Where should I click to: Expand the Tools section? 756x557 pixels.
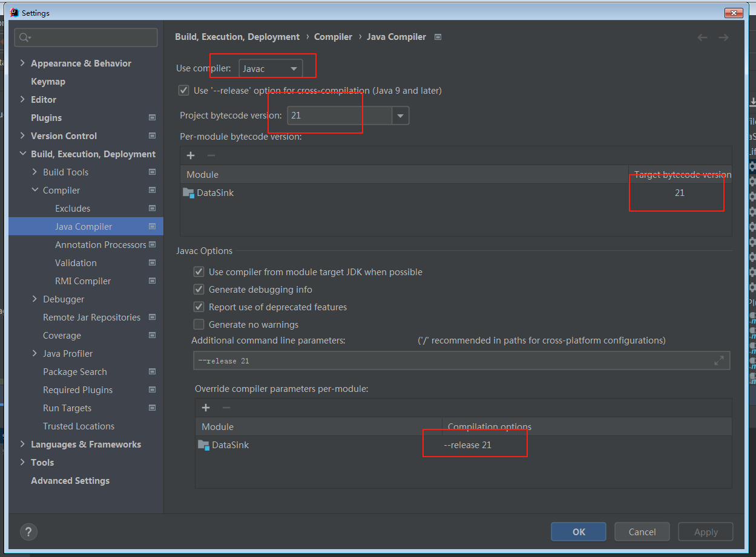pyautogui.click(x=23, y=462)
